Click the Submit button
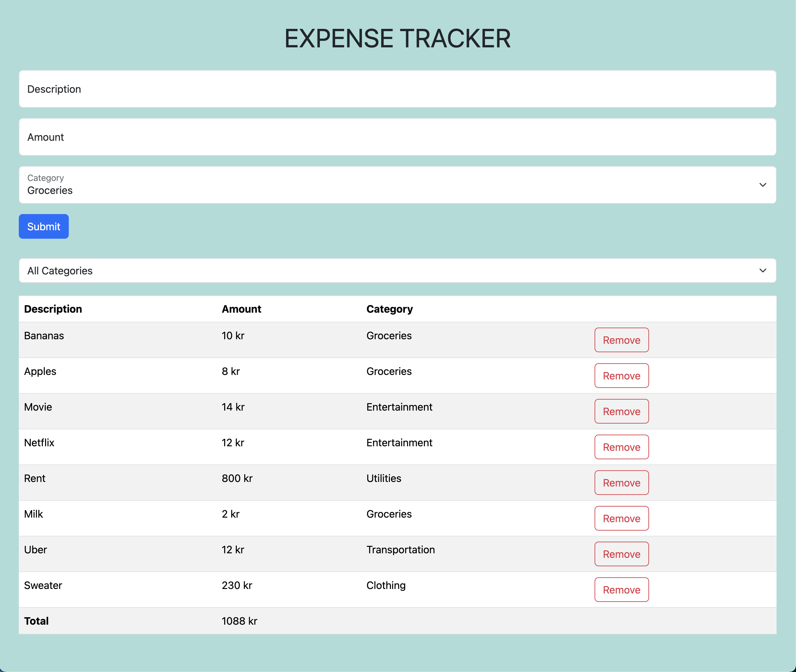Viewport: 796px width, 672px height. [43, 226]
